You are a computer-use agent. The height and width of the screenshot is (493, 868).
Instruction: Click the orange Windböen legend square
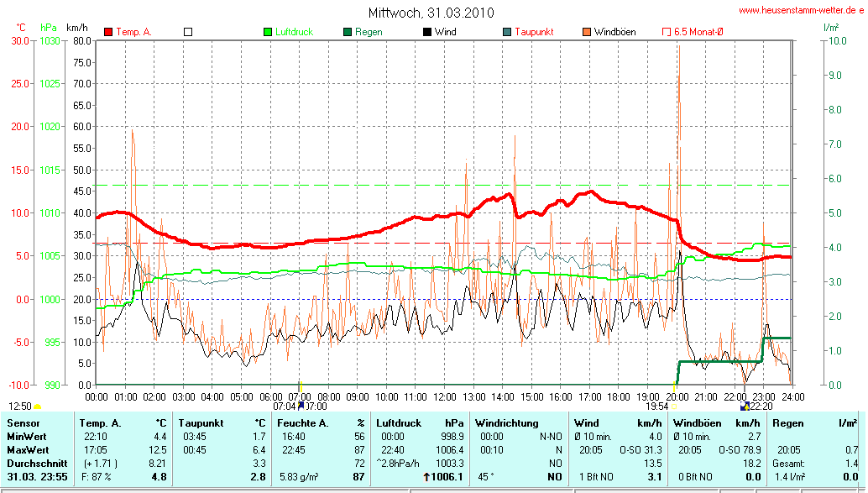coord(587,32)
